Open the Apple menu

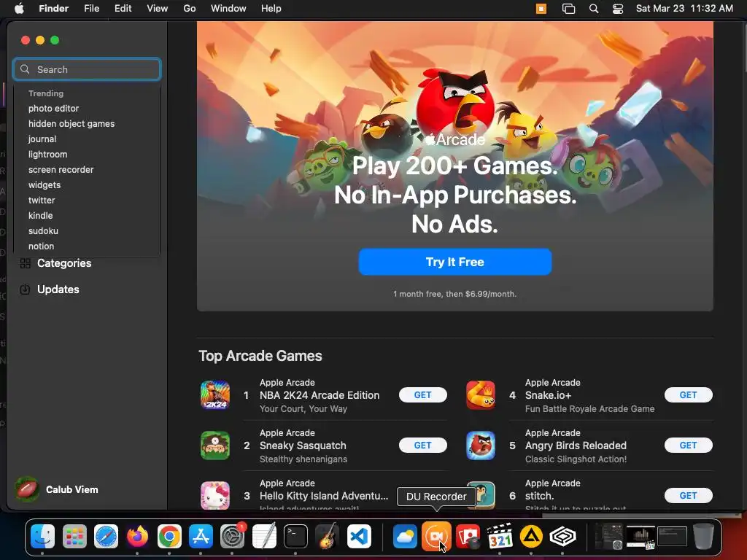click(x=19, y=9)
